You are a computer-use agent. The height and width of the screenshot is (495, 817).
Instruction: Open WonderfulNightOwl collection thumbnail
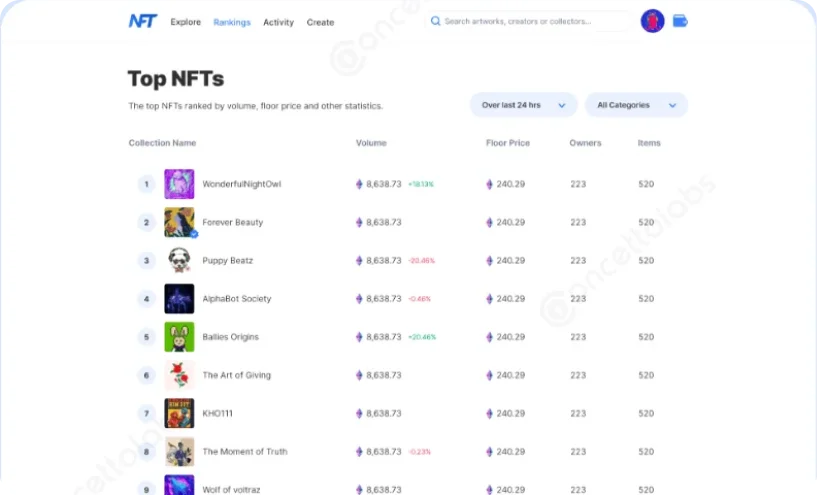pos(179,184)
